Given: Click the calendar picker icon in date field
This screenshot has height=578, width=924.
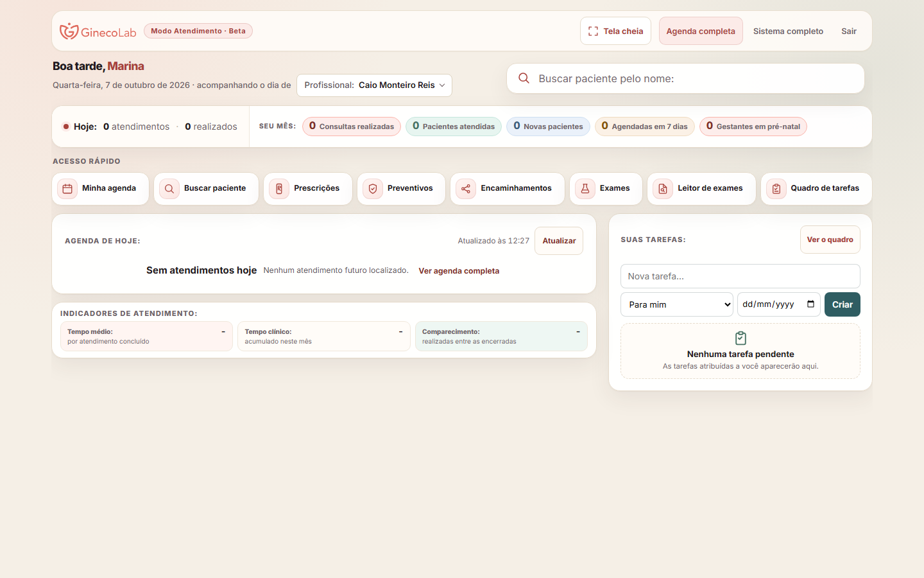Looking at the screenshot, I should (x=811, y=304).
